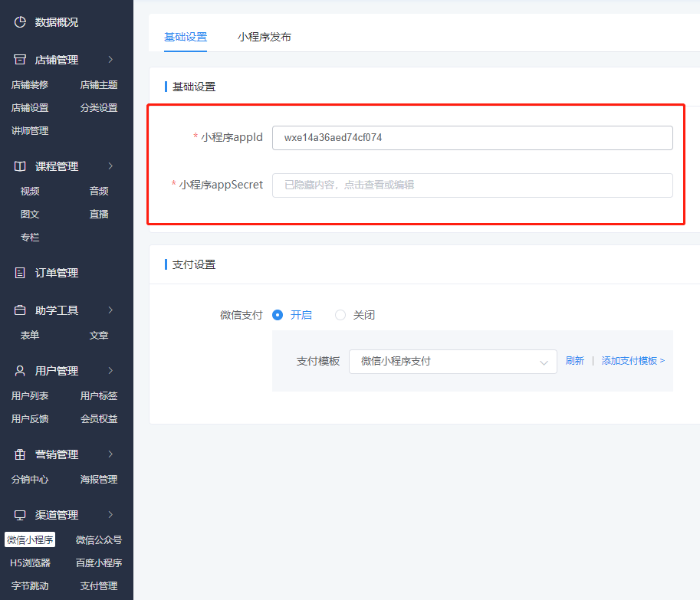Collapse the 助学工具 section chevron
The width and height of the screenshot is (700, 600).
pos(110,310)
